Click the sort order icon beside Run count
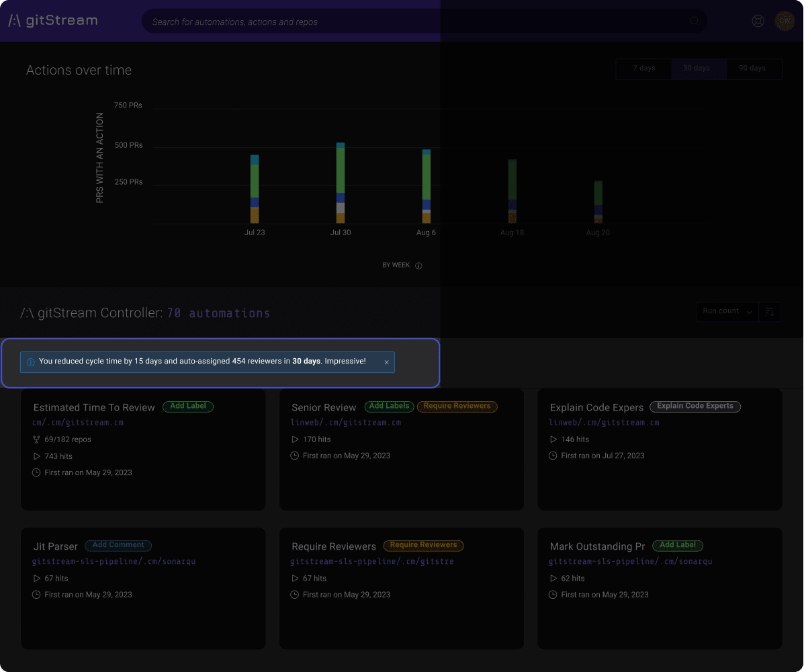Viewport: 804px width, 672px height. click(x=770, y=312)
